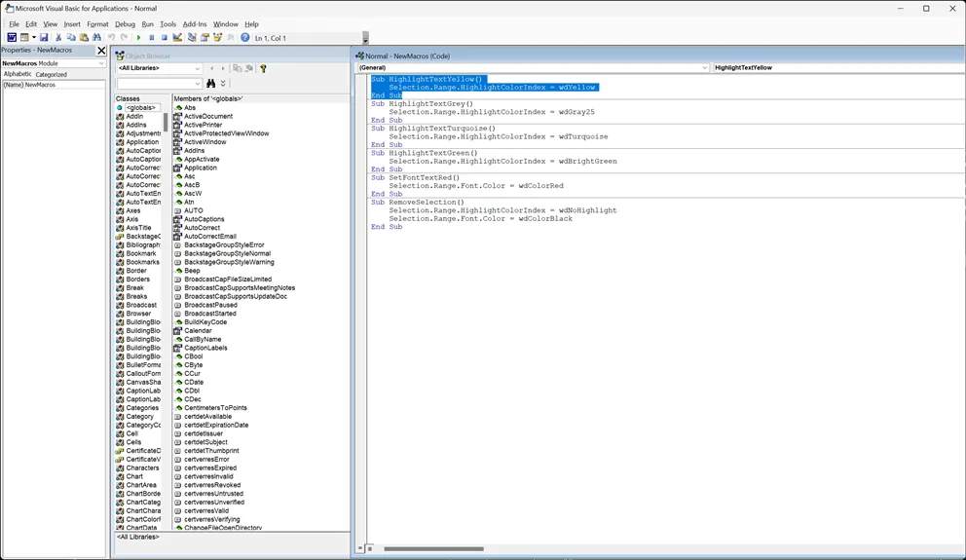Click the Toolbox toolbar icon
The image size is (966, 560).
pos(231,38)
